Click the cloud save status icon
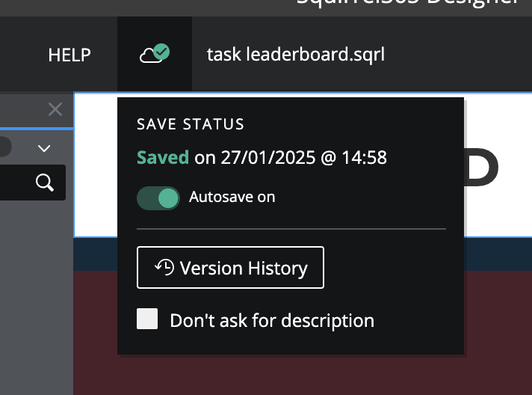 click(x=155, y=54)
